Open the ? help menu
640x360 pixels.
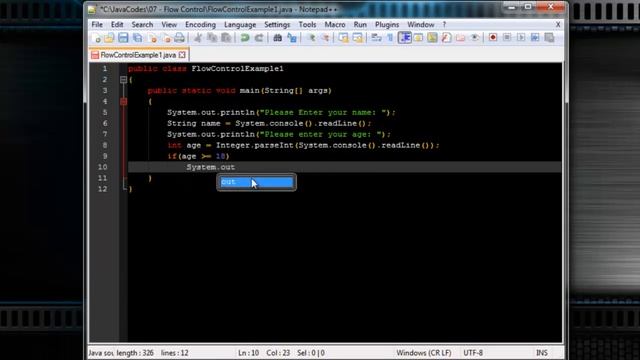[444, 24]
